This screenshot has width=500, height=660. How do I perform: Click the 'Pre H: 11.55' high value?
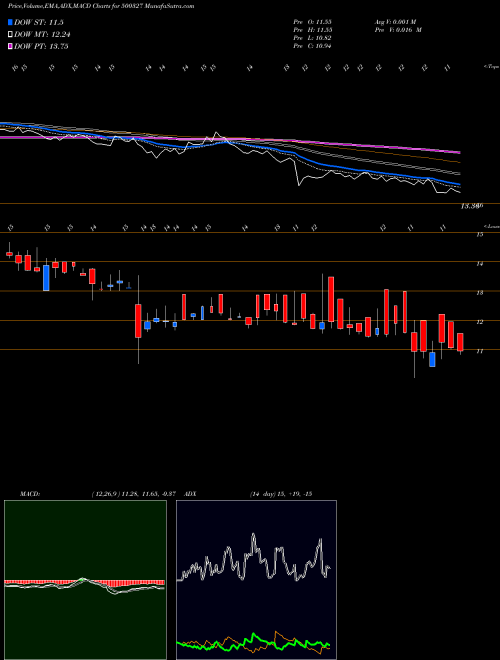312,30
